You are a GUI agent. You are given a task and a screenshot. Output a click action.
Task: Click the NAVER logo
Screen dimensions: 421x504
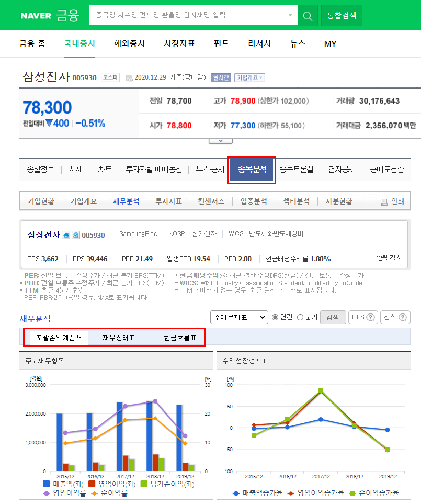click(36, 15)
